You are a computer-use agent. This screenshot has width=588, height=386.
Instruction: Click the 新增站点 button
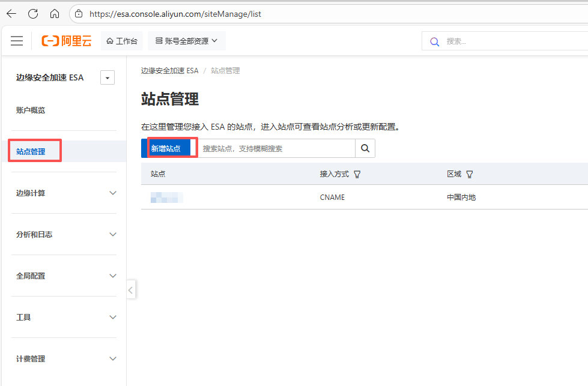(166, 148)
